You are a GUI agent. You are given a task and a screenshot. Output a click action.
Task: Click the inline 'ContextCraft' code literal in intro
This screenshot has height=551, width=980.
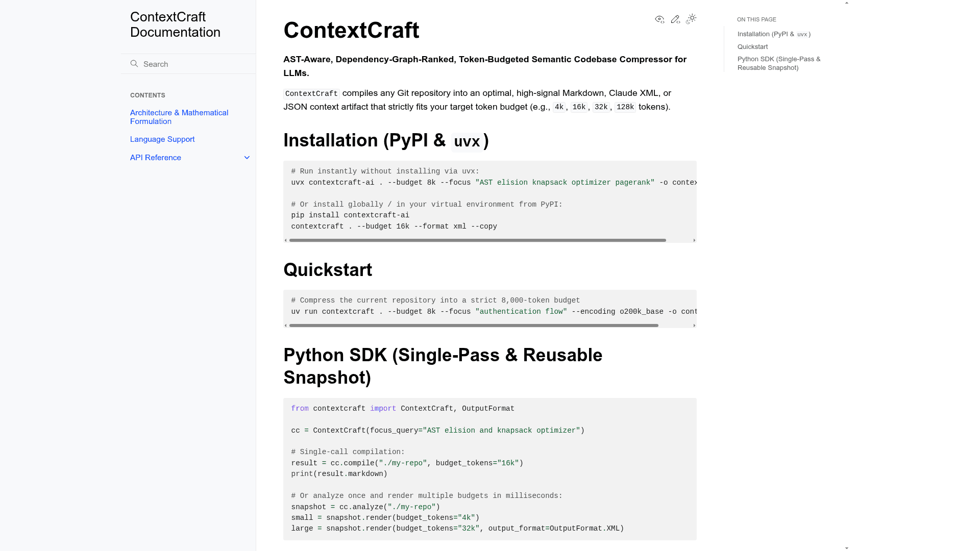(311, 94)
